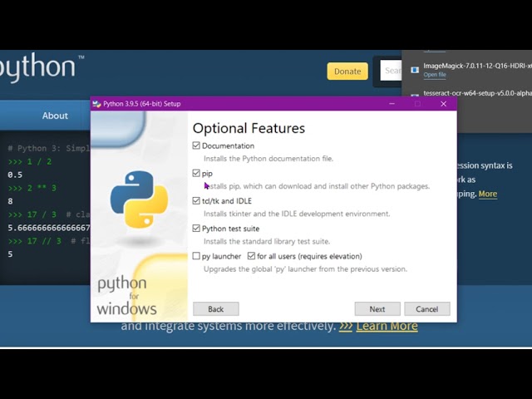The width and height of the screenshot is (532, 399).
Task: Open the About menu on the Python website
Action: point(55,116)
